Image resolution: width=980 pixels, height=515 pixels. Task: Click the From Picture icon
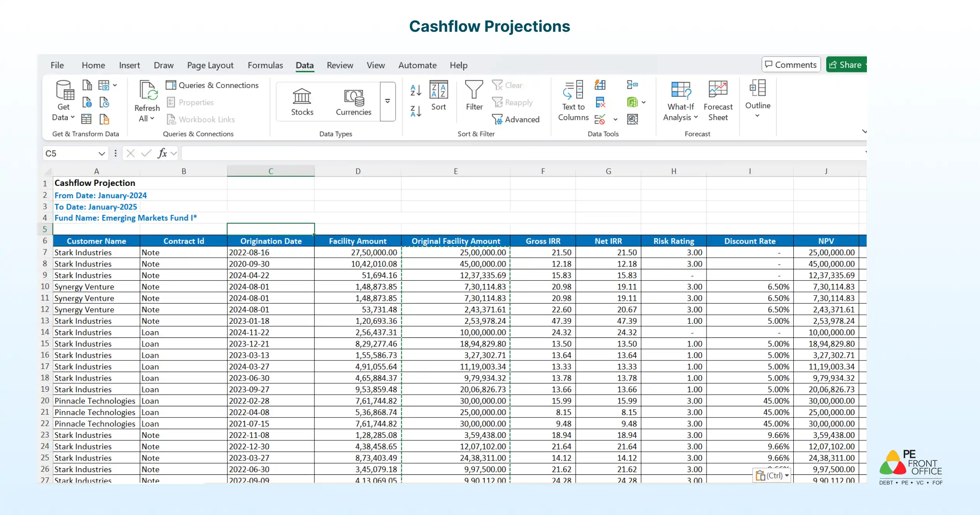[x=104, y=85]
